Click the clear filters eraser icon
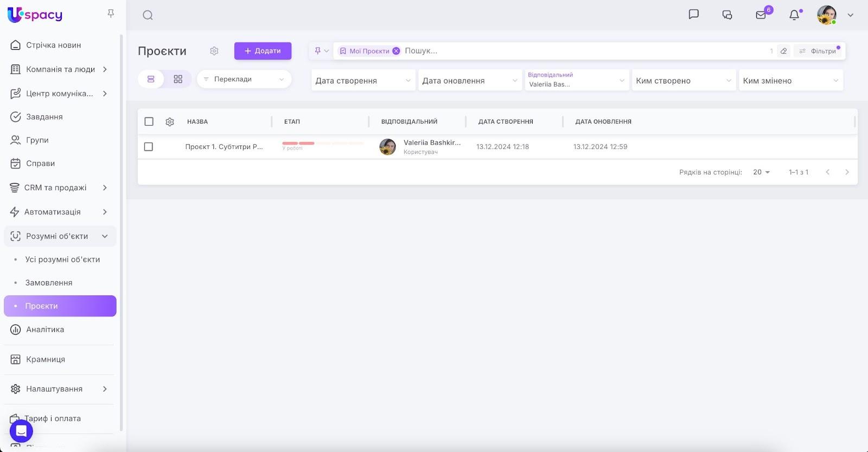The width and height of the screenshot is (868, 452). click(783, 51)
